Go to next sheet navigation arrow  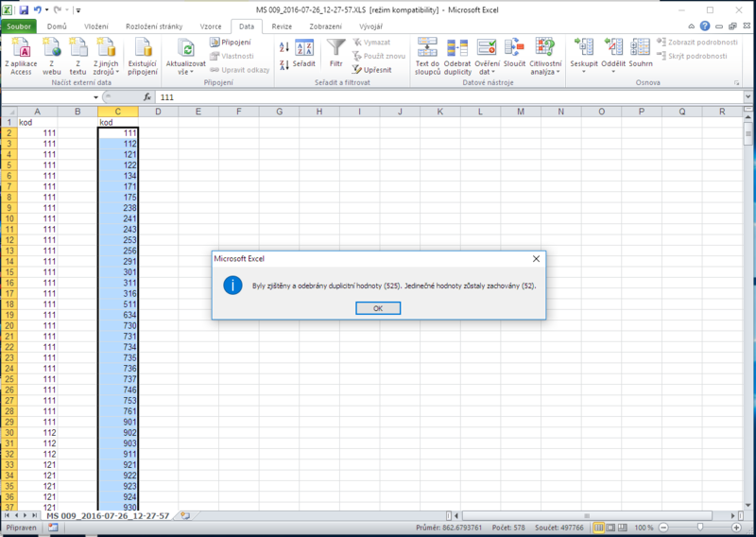[26, 516]
